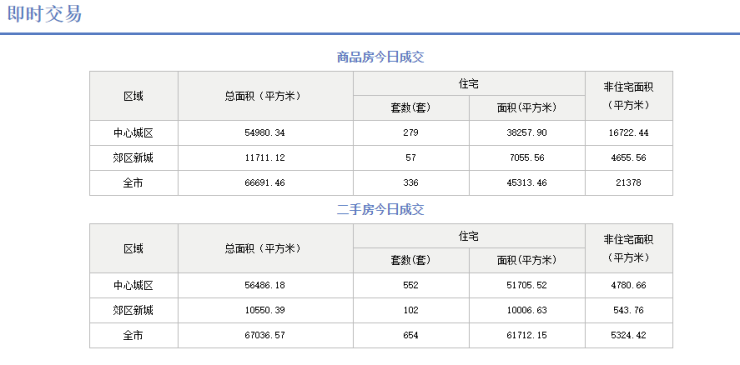Click the residential area value 10006.63
740x365 pixels.
coord(527,310)
